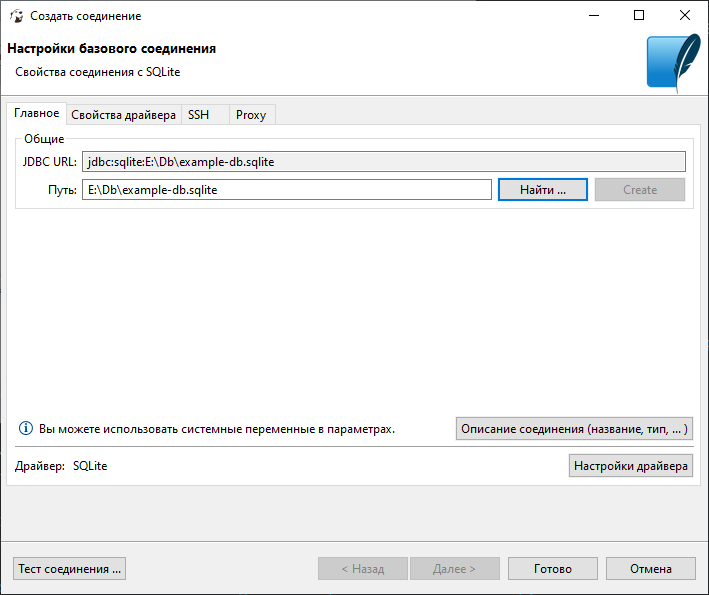Click the Далее button
Image resolution: width=709 pixels, height=595 pixels.
click(454, 569)
